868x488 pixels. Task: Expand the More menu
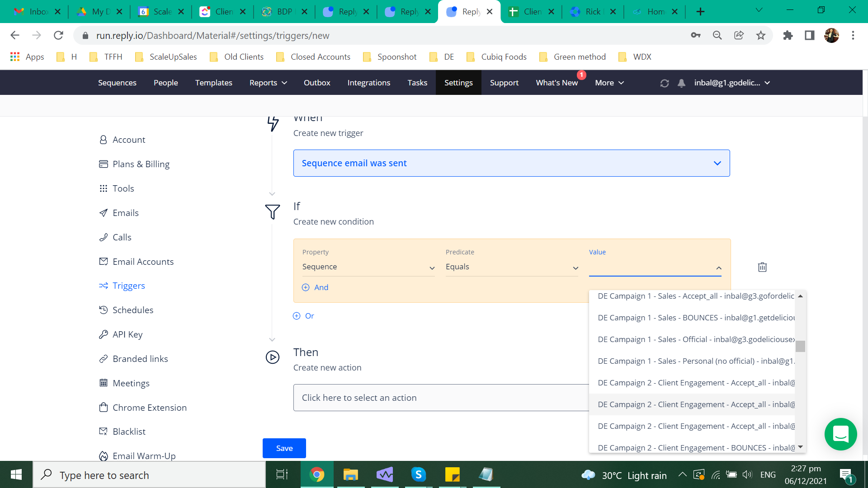coord(609,83)
